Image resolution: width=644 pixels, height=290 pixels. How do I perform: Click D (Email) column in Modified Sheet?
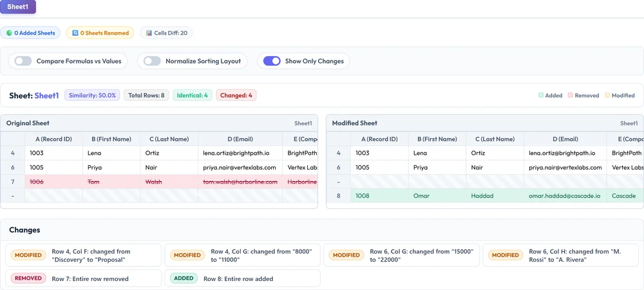click(x=565, y=139)
